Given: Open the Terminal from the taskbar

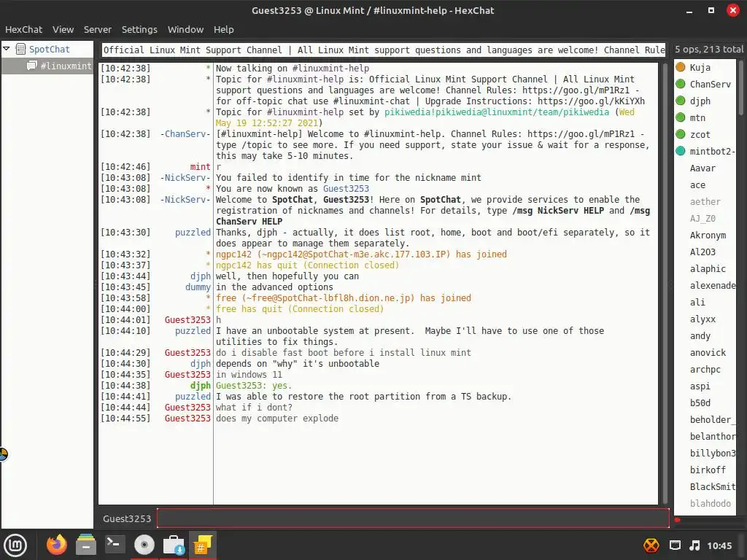Looking at the screenshot, I should [115, 544].
